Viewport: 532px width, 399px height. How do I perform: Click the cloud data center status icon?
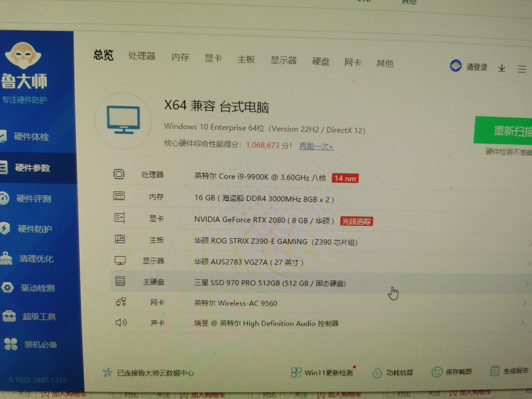coord(107,373)
